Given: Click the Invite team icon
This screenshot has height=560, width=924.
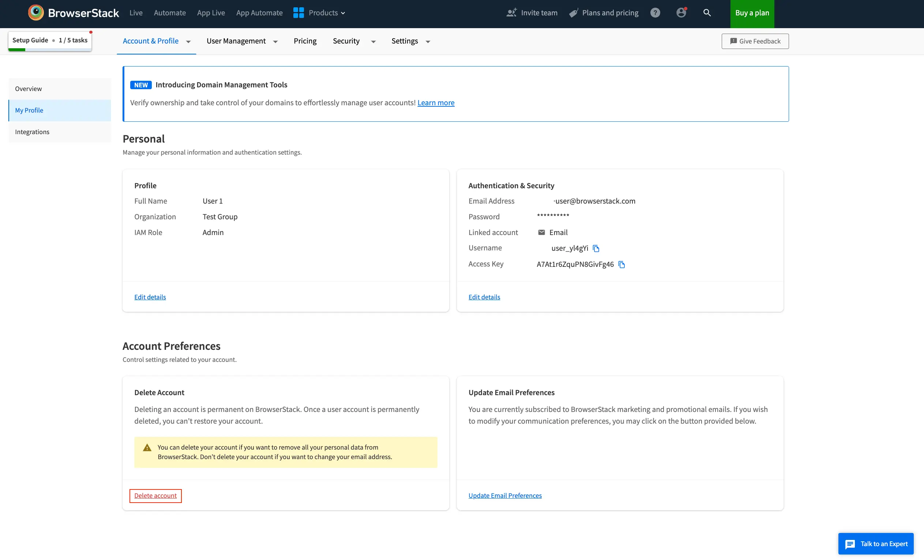Looking at the screenshot, I should pos(511,13).
